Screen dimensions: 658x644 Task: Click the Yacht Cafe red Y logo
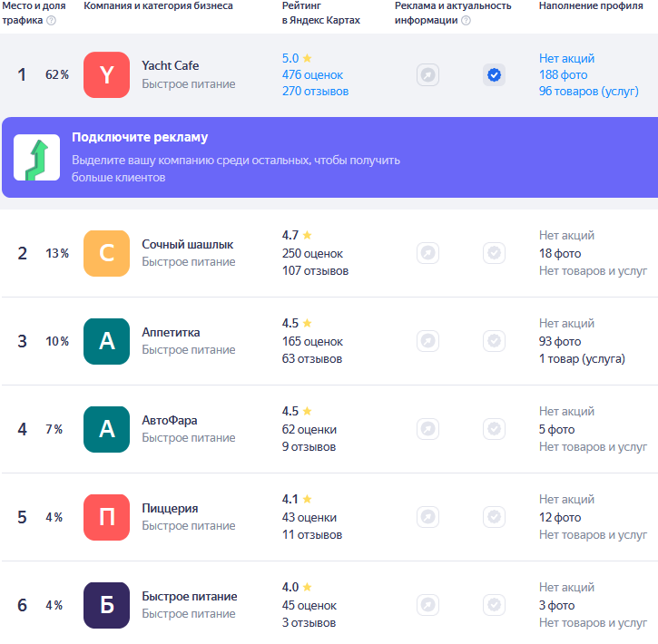(x=106, y=74)
